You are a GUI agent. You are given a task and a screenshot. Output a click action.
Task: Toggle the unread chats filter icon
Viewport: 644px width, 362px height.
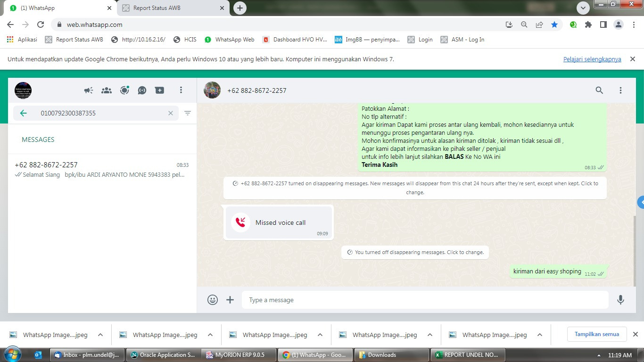(188, 113)
